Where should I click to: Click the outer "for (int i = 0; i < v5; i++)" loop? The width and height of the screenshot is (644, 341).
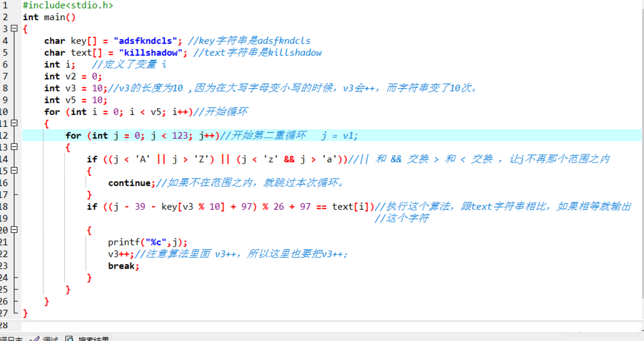coord(119,112)
